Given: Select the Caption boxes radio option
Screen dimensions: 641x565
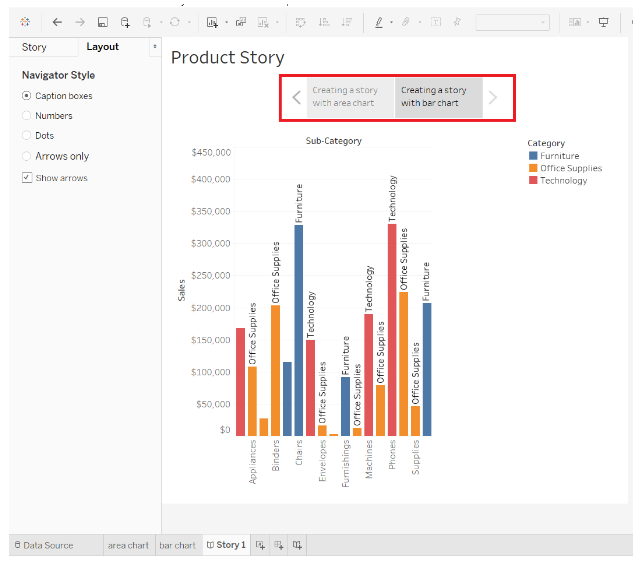Looking at the screenshot, I should click(27, 96).
